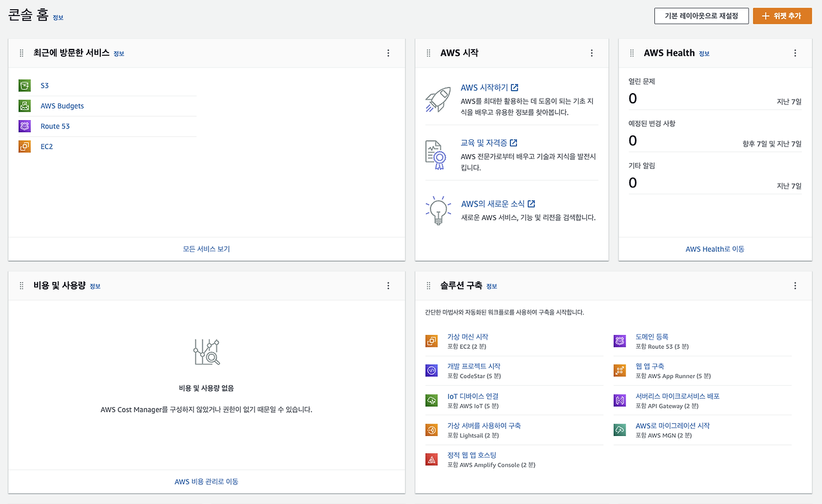Open the Route 53 recent service link
The image size is (822, 504).
55,126
